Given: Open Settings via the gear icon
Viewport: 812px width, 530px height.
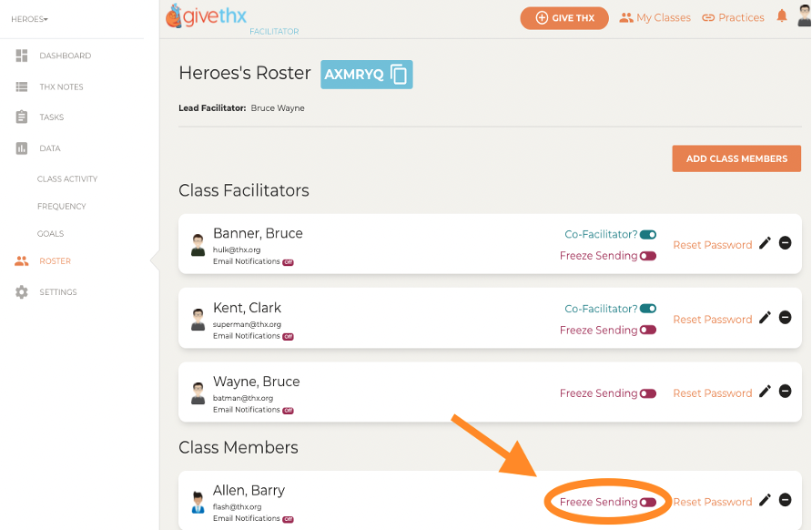Looking at the screenshot, I should pos(22,292).
